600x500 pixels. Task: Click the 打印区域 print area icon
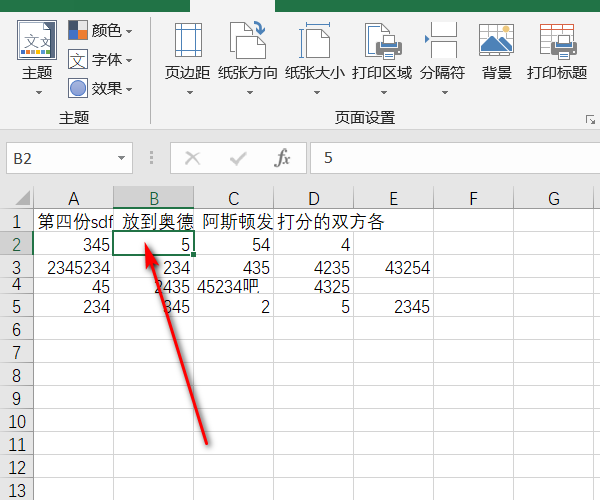click(383, 41)
